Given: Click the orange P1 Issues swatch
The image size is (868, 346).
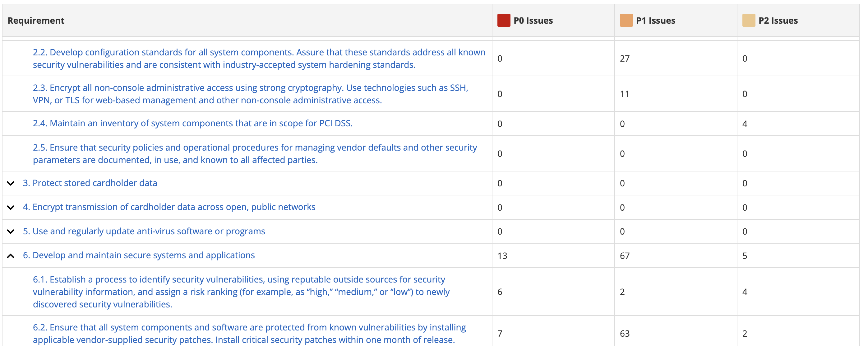Looking at the screenshot, I should coord(626,21).
